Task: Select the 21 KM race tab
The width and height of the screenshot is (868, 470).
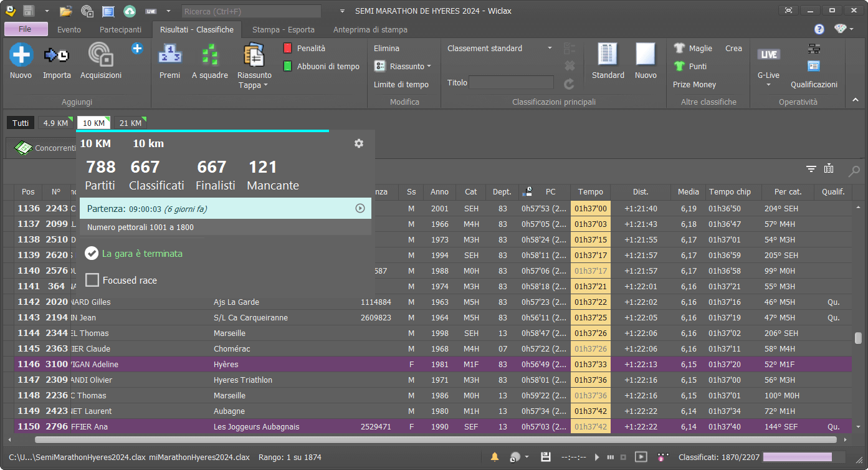Action: (130, 123)
